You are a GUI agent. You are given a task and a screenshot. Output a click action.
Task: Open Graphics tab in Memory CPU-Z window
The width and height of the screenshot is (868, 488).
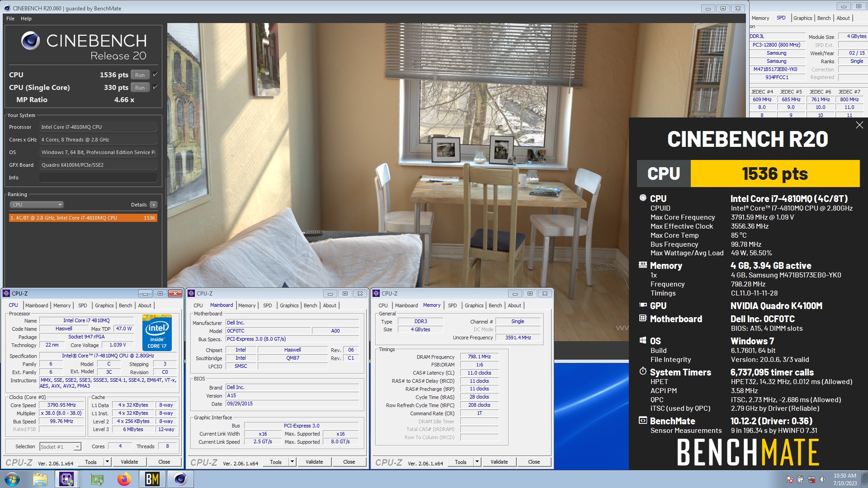[x=474, y=305]
